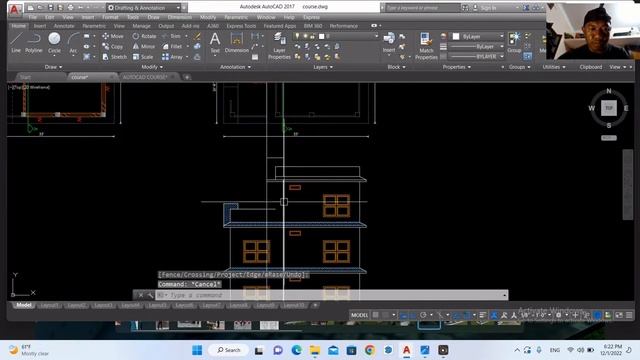The height and width of the screenshot is (360, 640).
Task: Click the Match Properties tool
Action: tap(426, 46)
